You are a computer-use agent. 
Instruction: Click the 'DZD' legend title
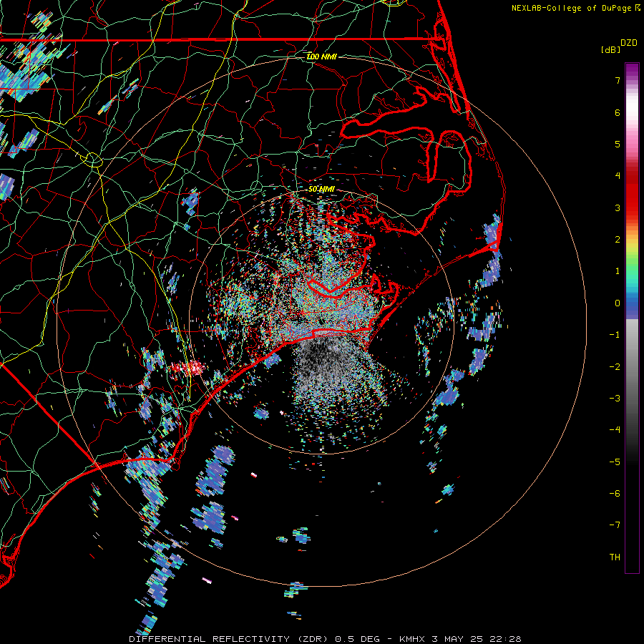pyautogui.click(x=629, y=43)
